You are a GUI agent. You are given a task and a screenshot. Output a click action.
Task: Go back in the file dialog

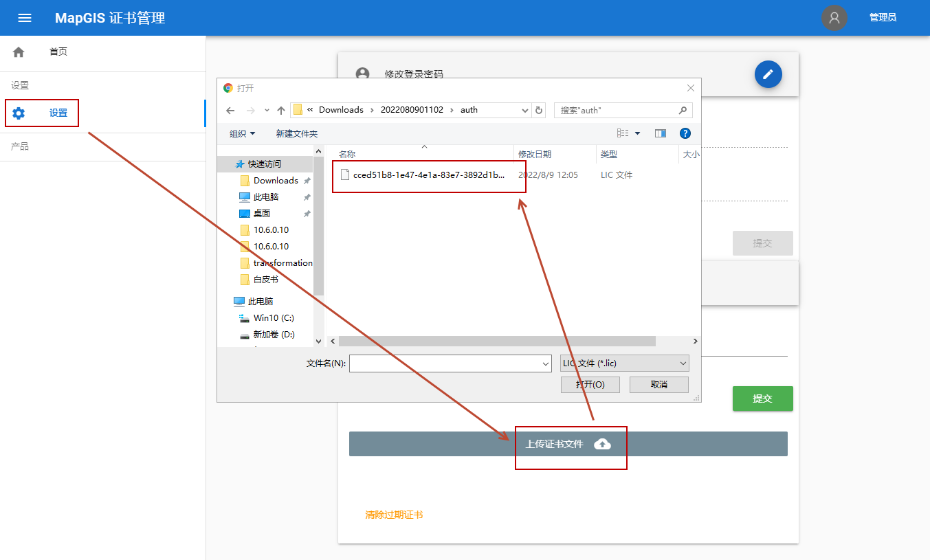(230, 111)
